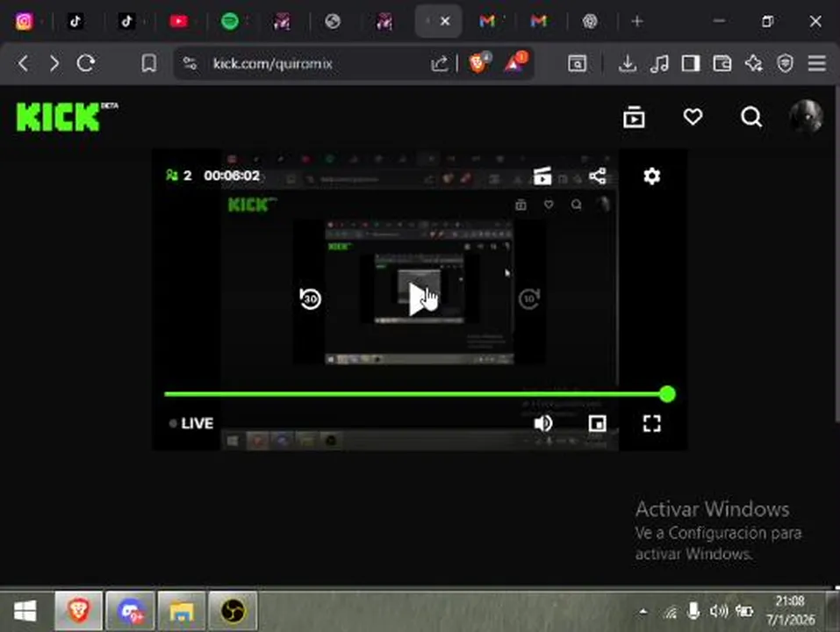Image resolution: width=840 pixels, height=632 pixels.
Task: Open the browser hamburger menu
Action: [x=816, y=64]
